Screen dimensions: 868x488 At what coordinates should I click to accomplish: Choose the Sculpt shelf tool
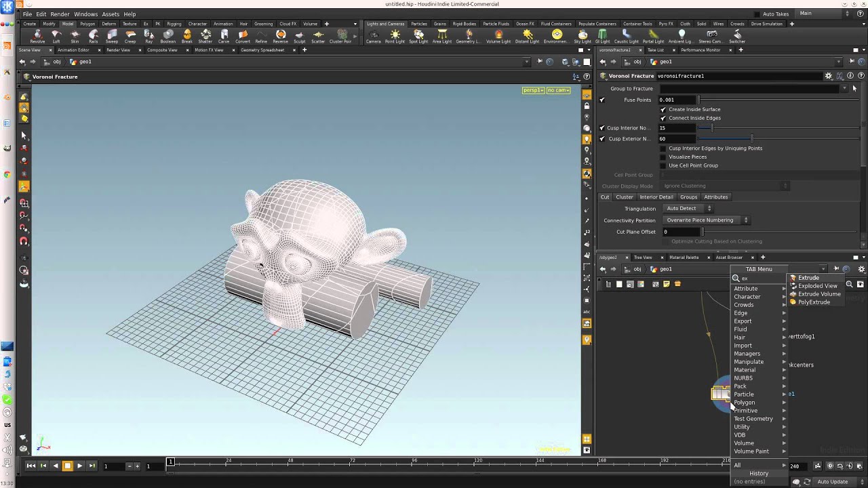point(299,37)
